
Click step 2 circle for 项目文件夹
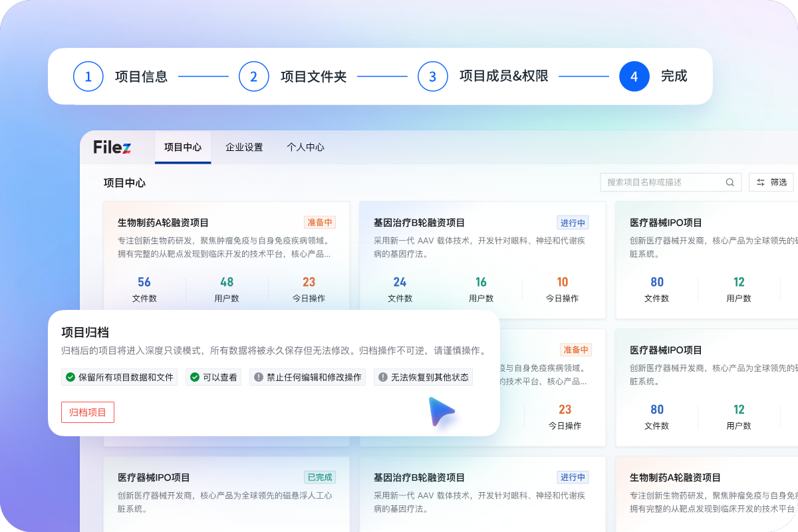click(x=253, y=76)
